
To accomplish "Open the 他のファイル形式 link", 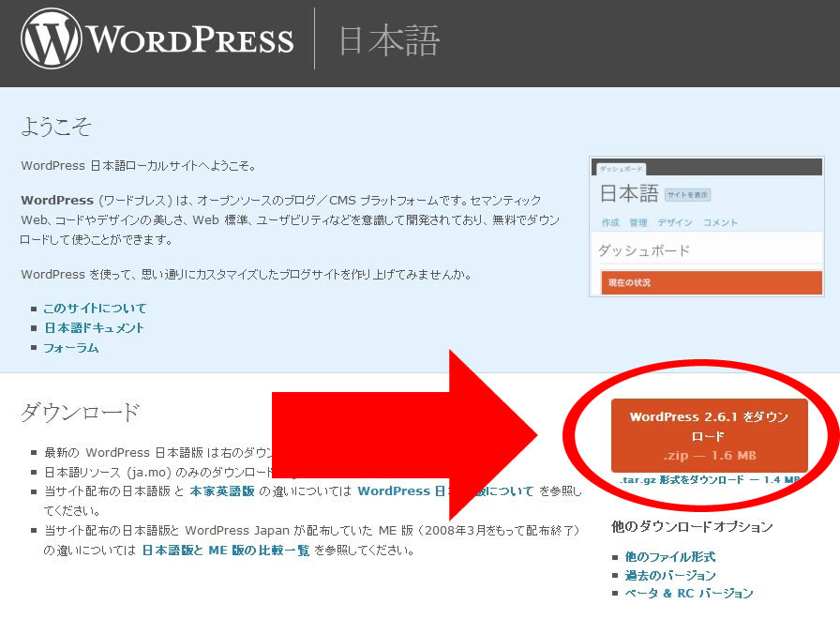I will coord(669,557).
